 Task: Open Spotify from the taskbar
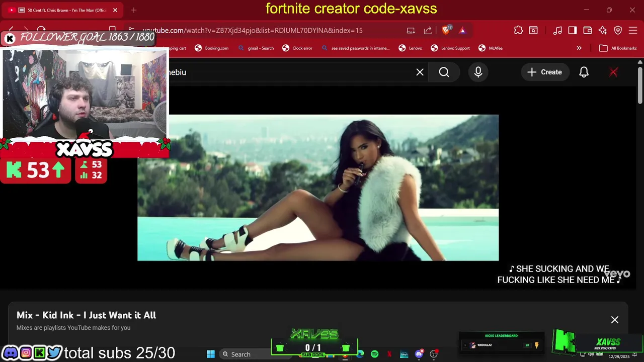point(375,354)
